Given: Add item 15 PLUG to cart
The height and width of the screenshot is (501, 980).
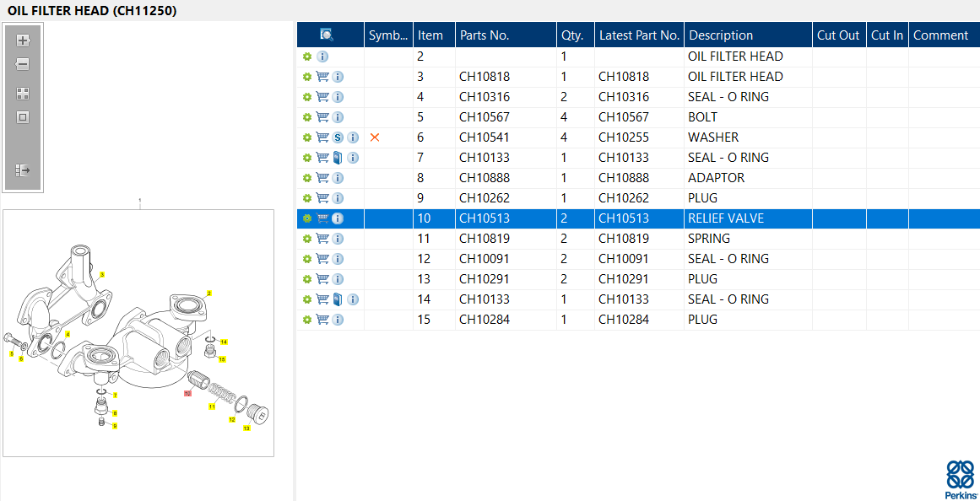Looking at the screenshot, I should click(x=322, y=320).
